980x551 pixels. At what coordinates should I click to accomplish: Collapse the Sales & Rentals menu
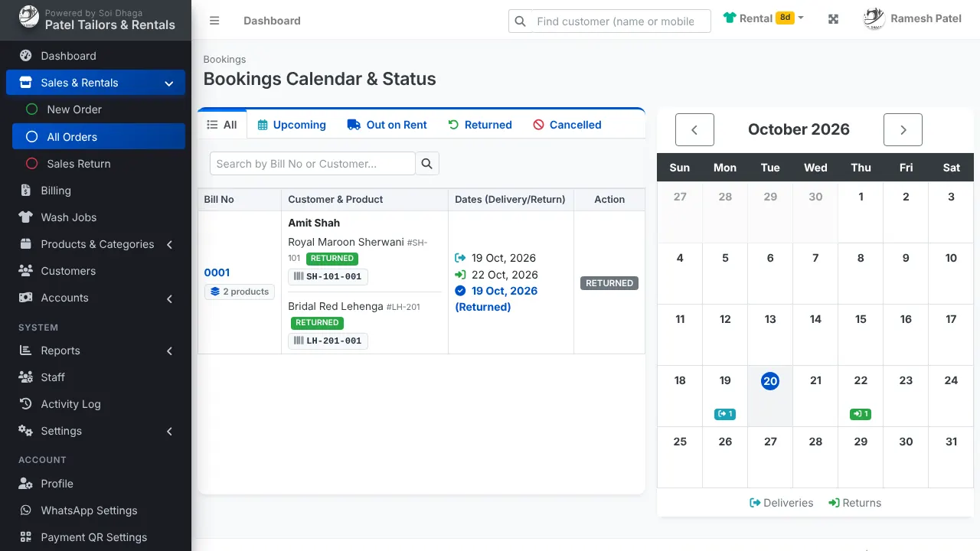96,83
